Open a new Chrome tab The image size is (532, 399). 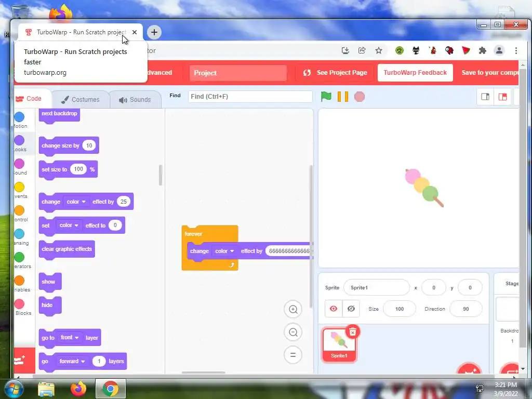click(154, 32)
